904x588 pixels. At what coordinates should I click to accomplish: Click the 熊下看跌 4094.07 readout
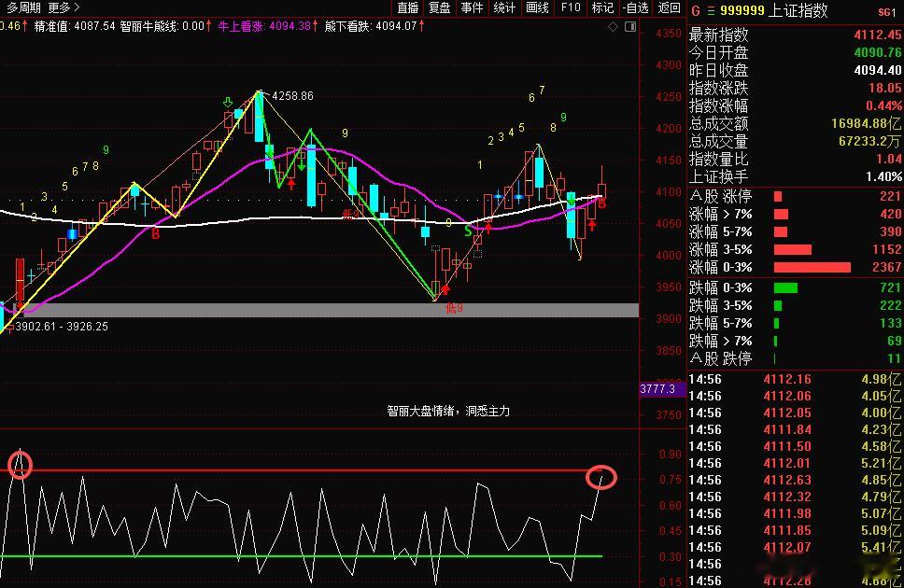pos(374,26)
